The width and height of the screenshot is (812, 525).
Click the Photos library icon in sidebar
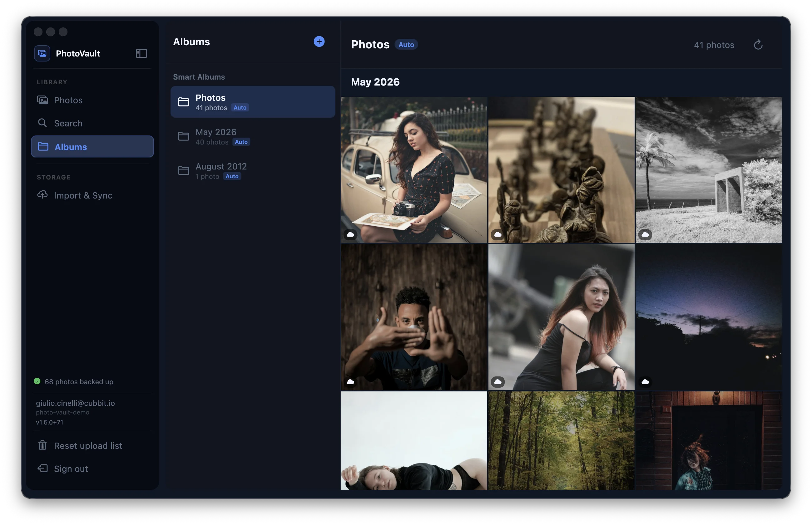42,100
